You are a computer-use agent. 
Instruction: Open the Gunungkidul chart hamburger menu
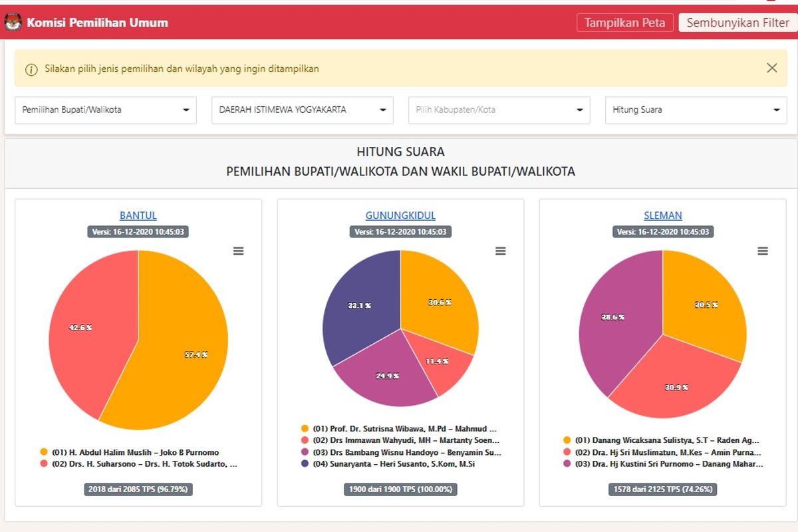click(x=500, y=251)
